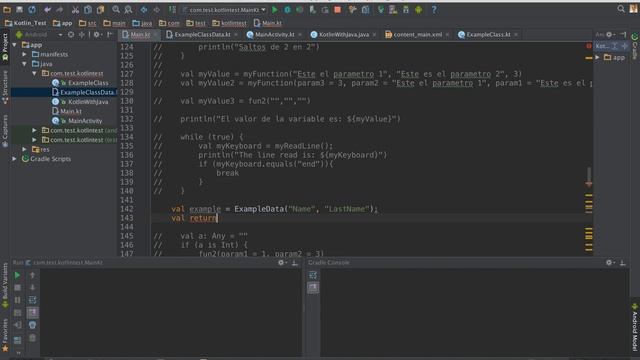Screen dimensions: 640x360
Task: Click the Debug bug toolbar icon
Action: coord(287,9)
